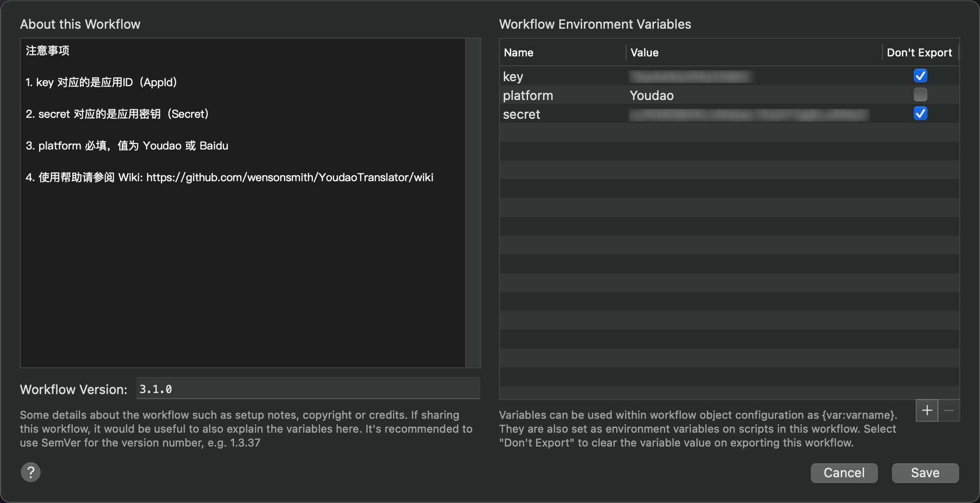Select the platform variable name cell
The width and height of the screenshot is (980, 503).
click(528, 96)
